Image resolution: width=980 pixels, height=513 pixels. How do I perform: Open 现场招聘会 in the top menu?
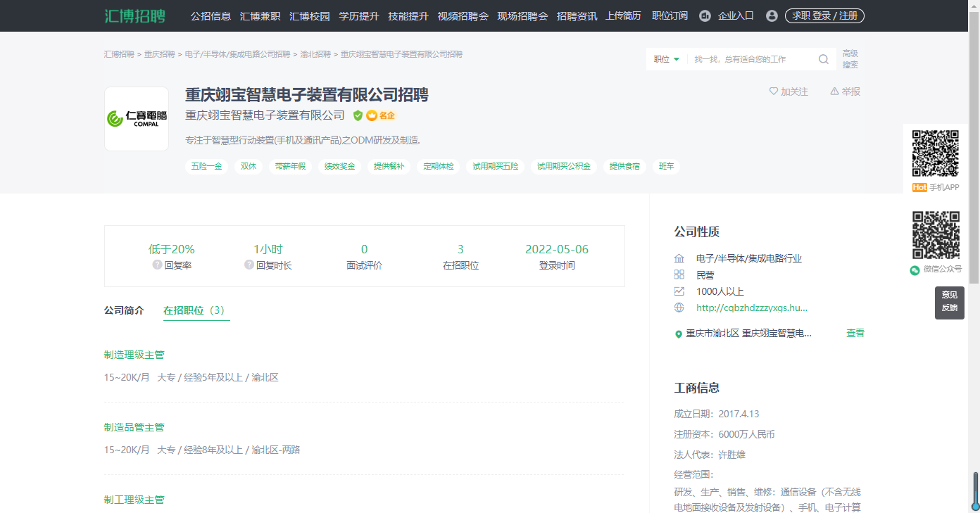pyautogui.click(x=522, y=15)
